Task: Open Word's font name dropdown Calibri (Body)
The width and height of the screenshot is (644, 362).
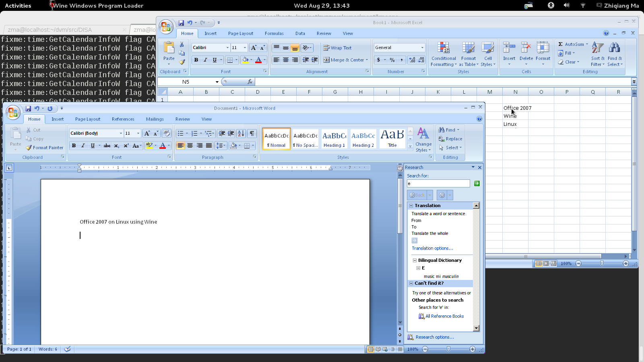Action: click(120, 133)
